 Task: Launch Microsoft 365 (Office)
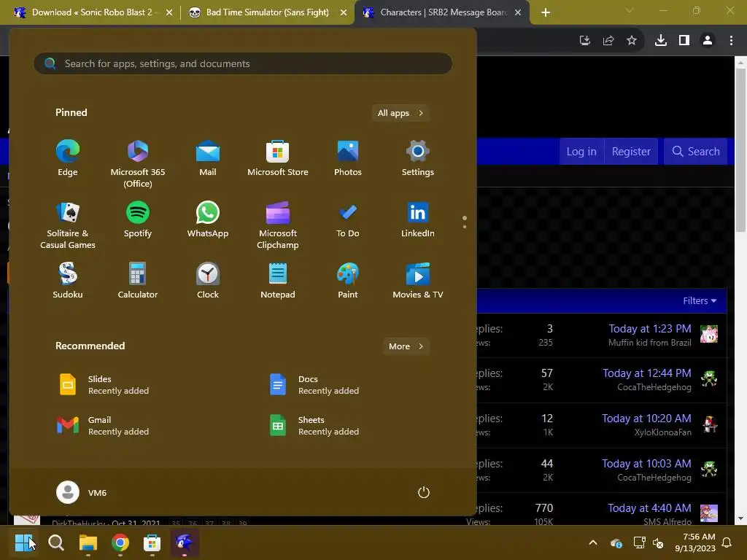[x=138, y=164]
